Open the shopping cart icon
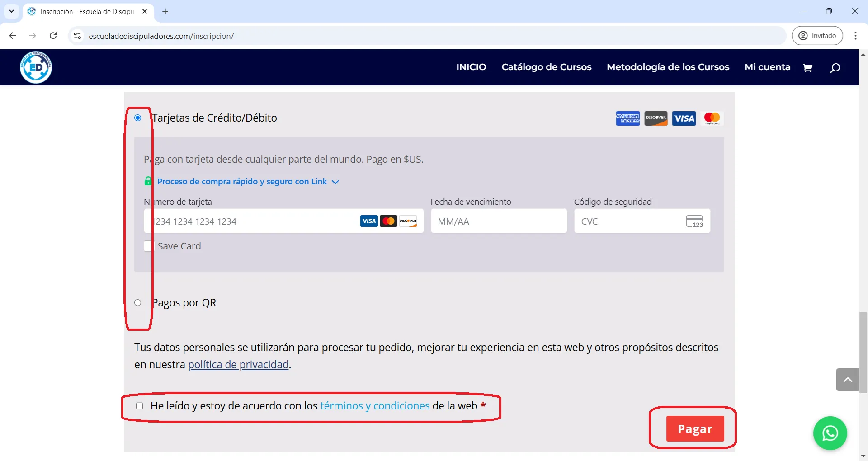Screen dimensions: 868x461 (807, 67)
